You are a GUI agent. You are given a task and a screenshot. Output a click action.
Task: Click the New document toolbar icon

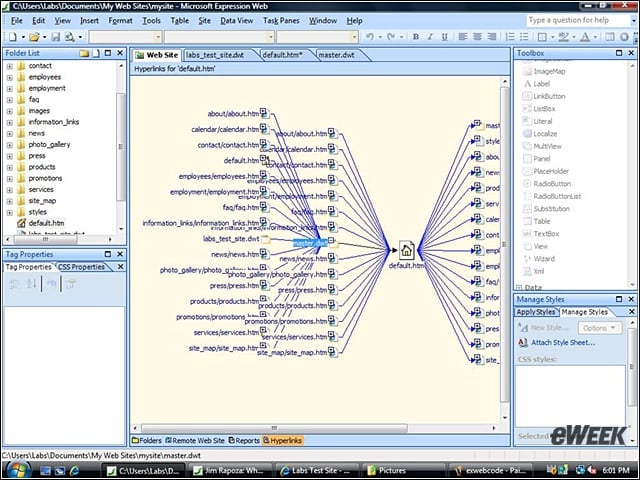[13, 37]
